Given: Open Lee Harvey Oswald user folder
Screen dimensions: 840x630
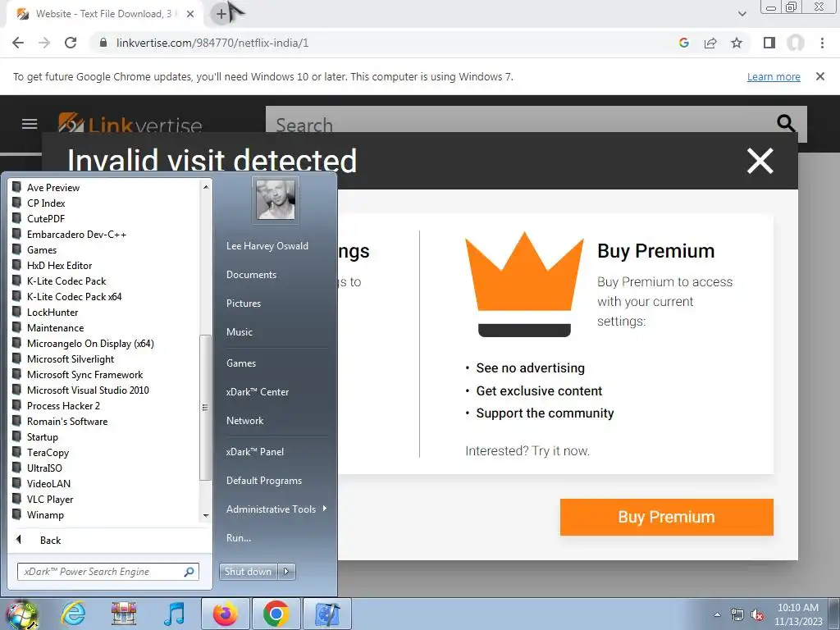Looking at the screenshot, I should coord(267,246).
